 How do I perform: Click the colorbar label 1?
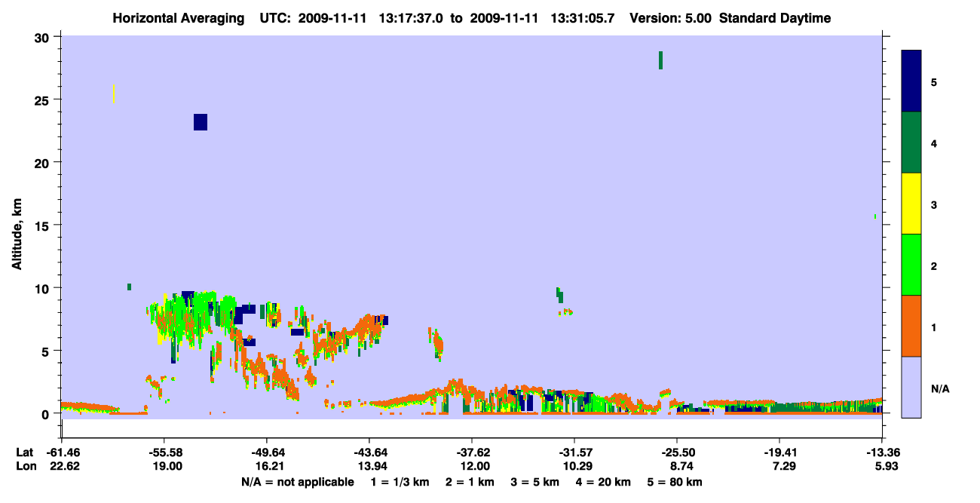[933, 327]
